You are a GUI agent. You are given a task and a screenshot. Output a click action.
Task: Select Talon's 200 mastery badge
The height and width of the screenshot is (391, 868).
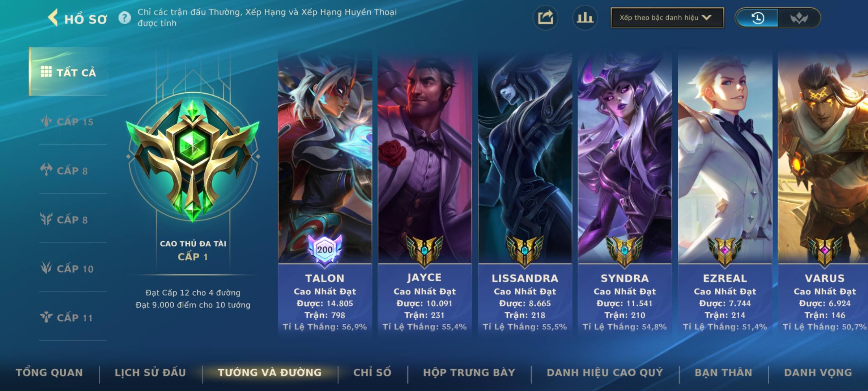coord(325,250)
